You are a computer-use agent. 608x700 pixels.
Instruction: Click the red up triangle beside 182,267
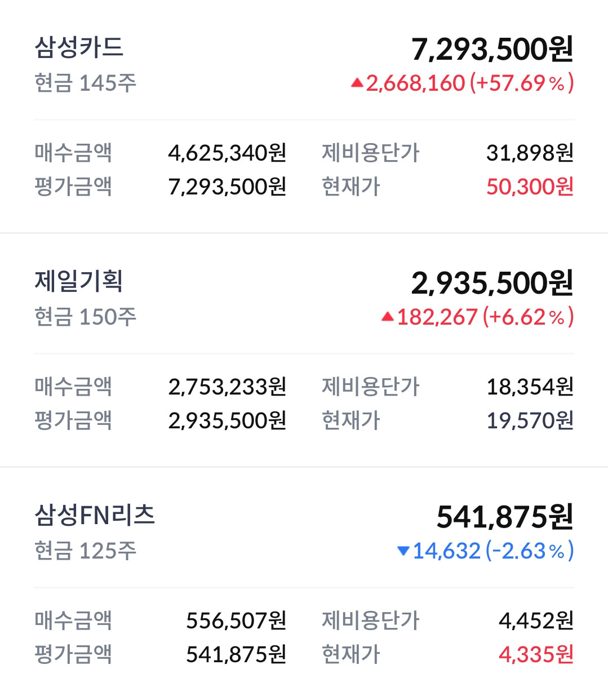(x=387, y=317)
